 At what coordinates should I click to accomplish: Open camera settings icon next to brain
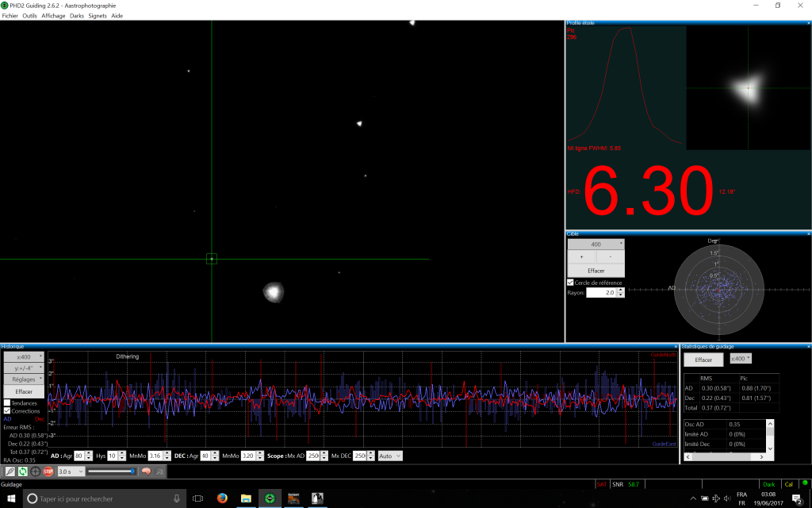(159, 471)
